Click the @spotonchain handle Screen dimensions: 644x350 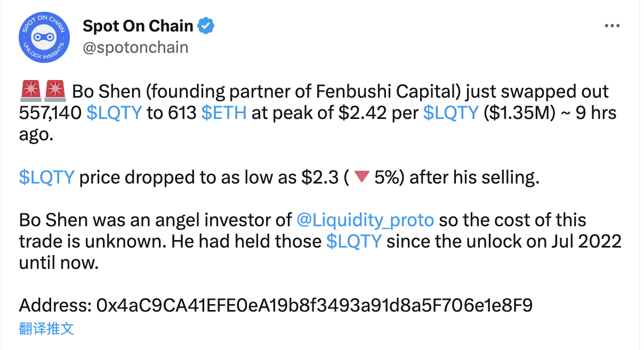coord(136,47)
